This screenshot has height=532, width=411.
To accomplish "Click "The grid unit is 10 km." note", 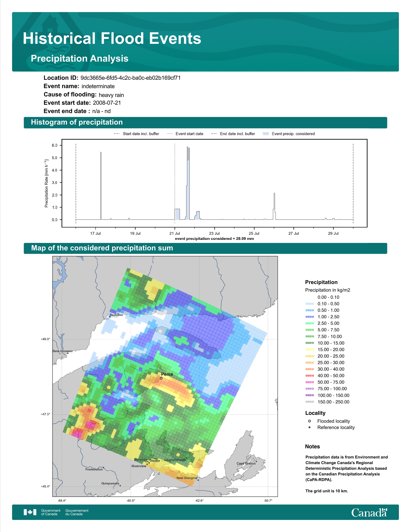I will point(327,491).
